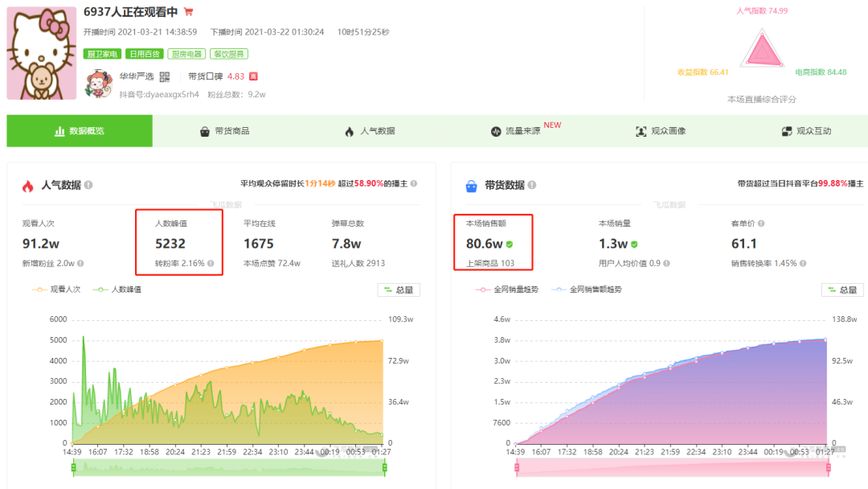Click the Hello Kitty streamer cover image
The width and height of the screenshot is (868, 489).
point(42,53)
